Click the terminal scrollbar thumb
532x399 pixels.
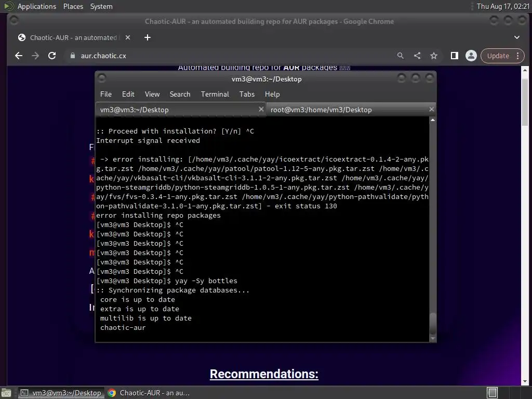point(433,323)
